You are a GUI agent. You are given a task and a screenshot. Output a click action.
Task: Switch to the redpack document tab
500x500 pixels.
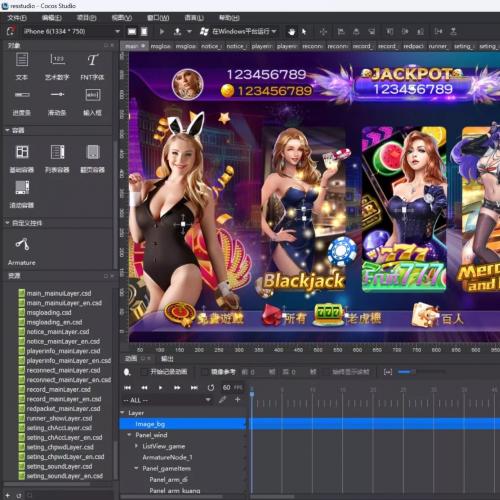[x=413, y=46]
